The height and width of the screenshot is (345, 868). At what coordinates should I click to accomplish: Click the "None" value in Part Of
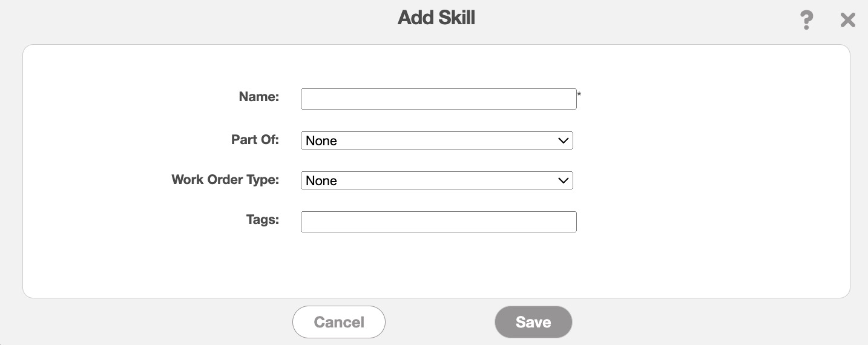click(x=321, y=141)
